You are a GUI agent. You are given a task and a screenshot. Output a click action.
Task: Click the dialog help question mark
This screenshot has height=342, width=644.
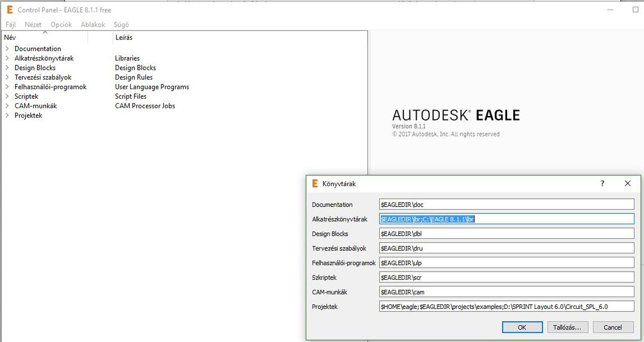pyautogui.click(x=602, y=184)
